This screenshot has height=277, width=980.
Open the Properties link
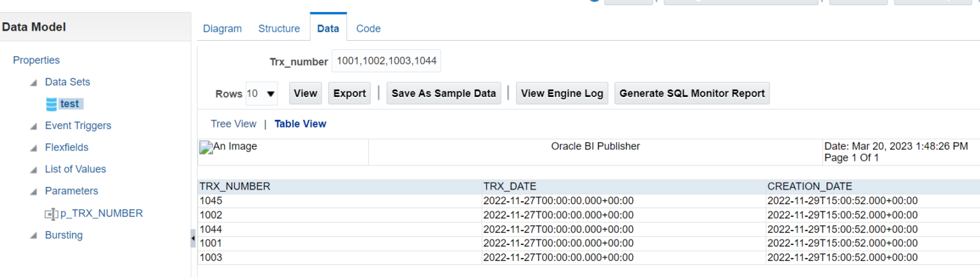[36, 60]
